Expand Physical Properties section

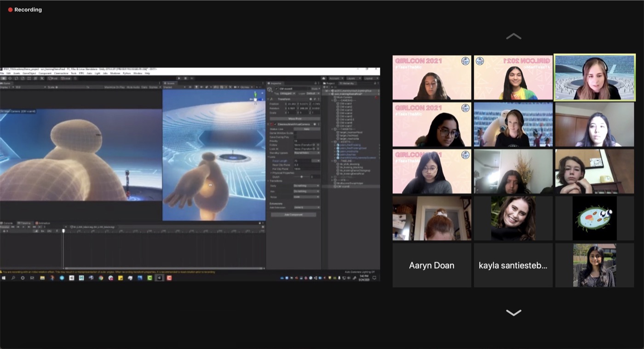[x=272, y=173]
